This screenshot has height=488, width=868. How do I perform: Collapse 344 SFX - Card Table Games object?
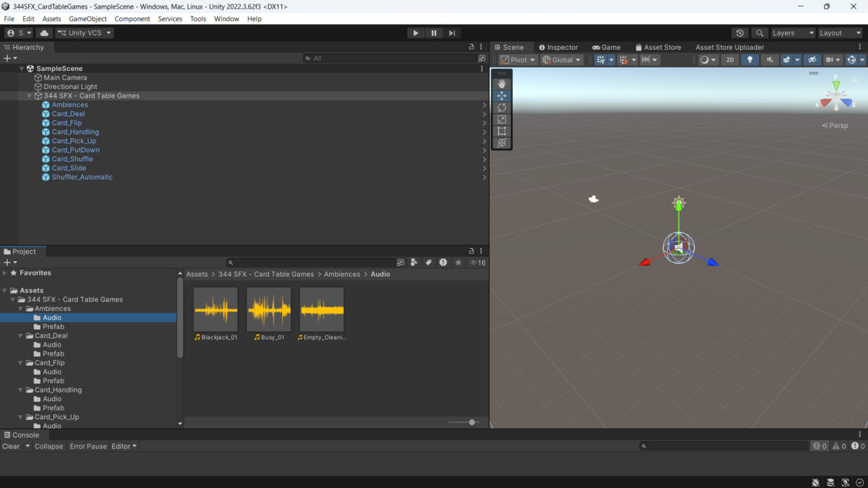point(30,95)
